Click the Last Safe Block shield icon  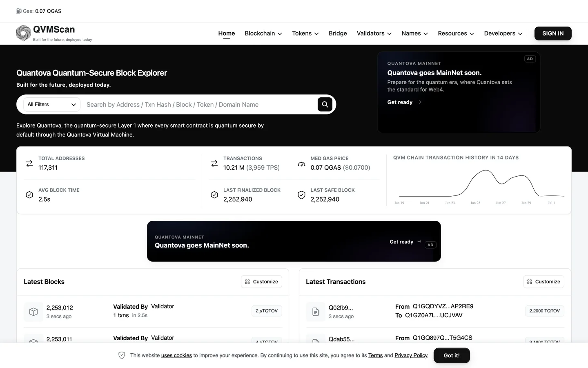coord(301,195)
